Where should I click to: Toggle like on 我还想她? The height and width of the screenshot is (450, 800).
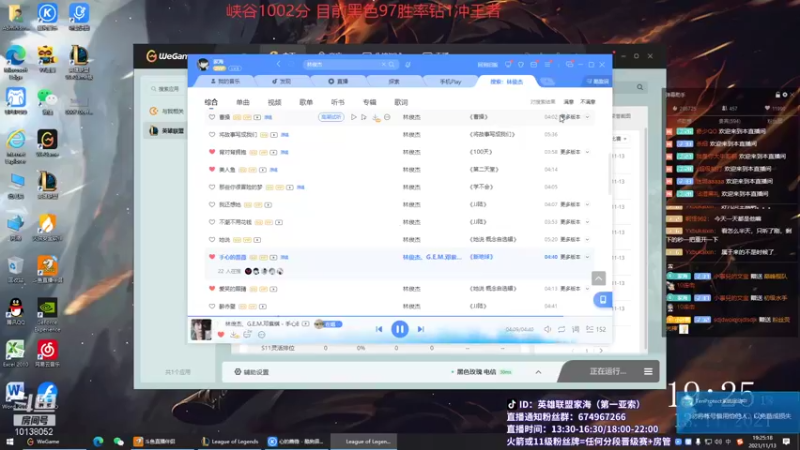(x=212, y=205)
